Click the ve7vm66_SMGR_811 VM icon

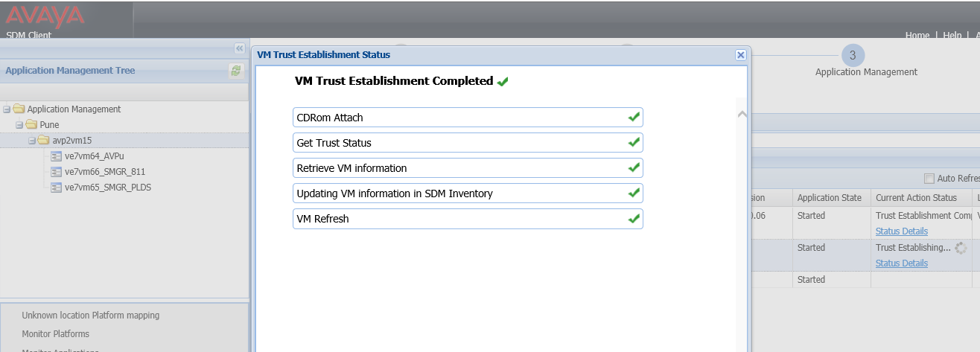[x=56, y=172]
